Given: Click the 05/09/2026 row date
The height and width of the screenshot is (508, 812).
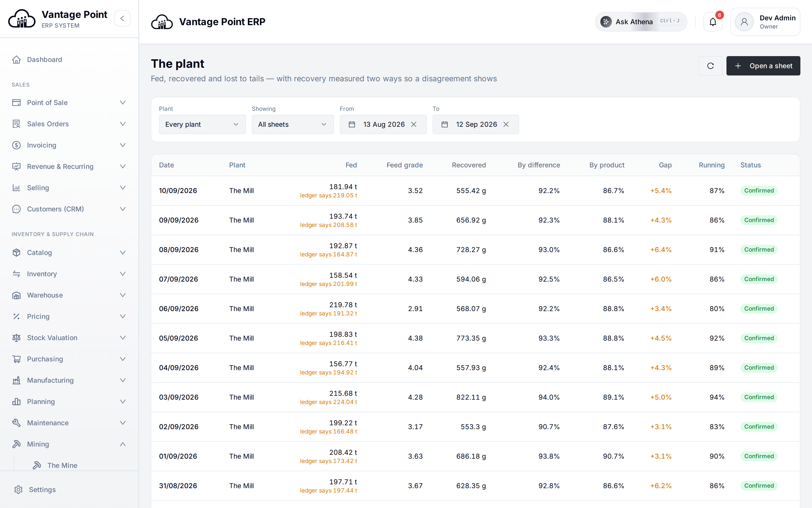Looking at the screenshot, I should [179, 338].
